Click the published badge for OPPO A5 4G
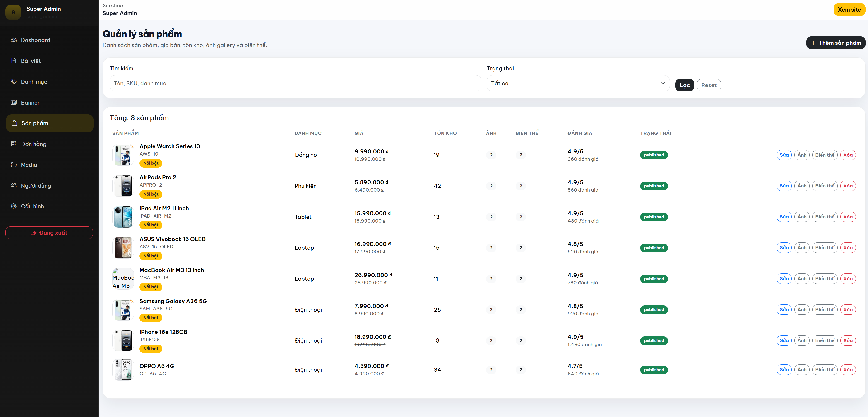 [654, 369]
